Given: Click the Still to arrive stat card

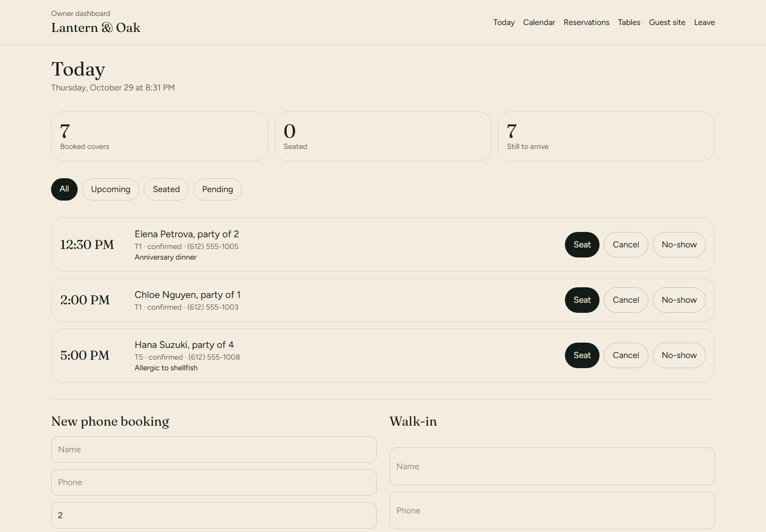Looking at the screenshot, I should click(x=606, y=136).
